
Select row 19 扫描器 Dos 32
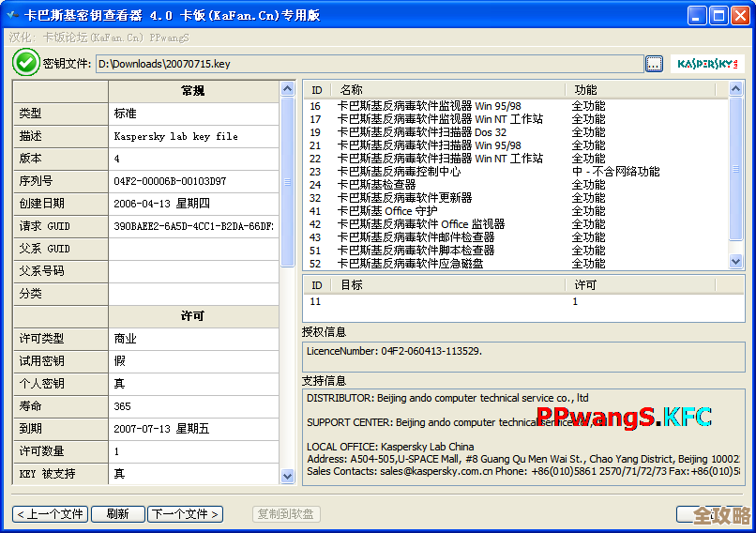pyautogui.click(x=516, y=132)
